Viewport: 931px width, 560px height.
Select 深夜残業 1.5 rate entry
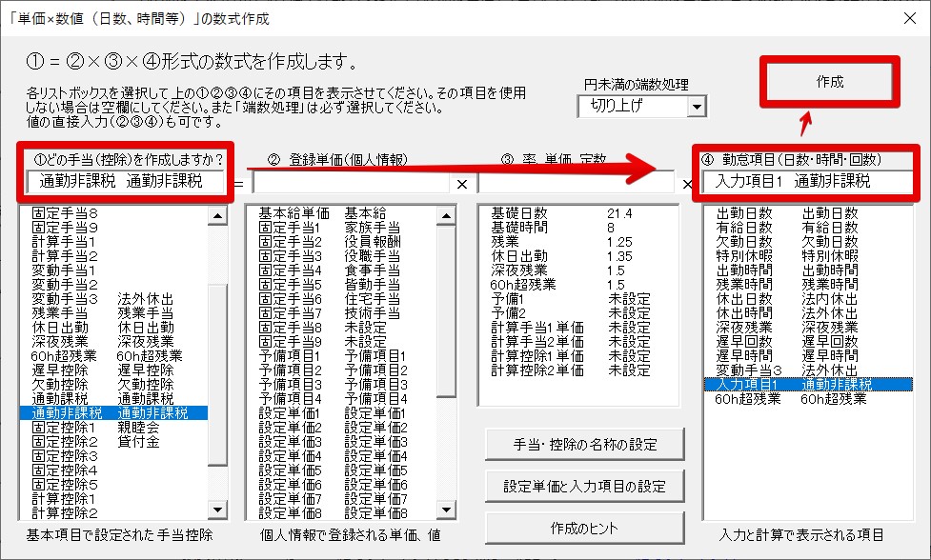click(572, 270)
